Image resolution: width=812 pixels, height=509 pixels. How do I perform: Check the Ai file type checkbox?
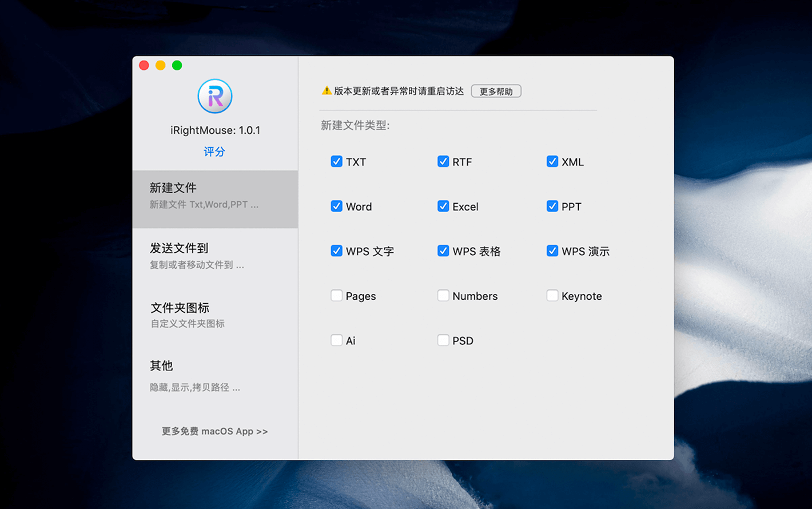pos(337,340)
